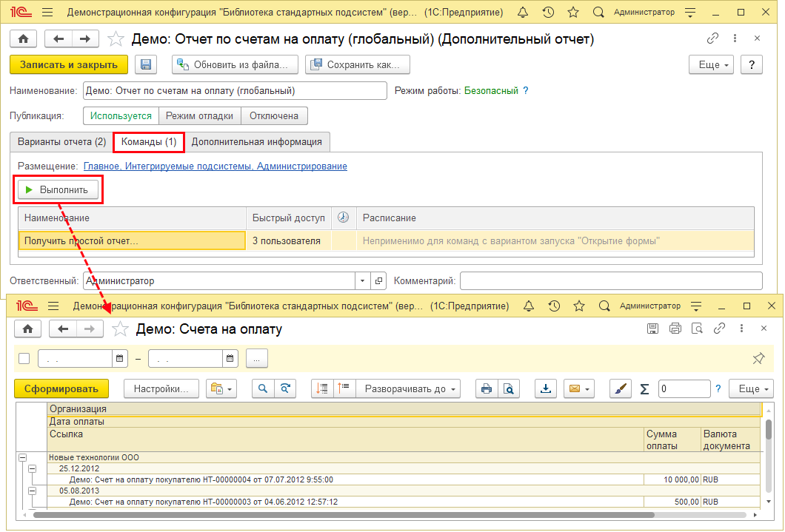Navigate back arrow in lower window
The width and height of the screenshot is (785, 532).
[x=63, y=329]
